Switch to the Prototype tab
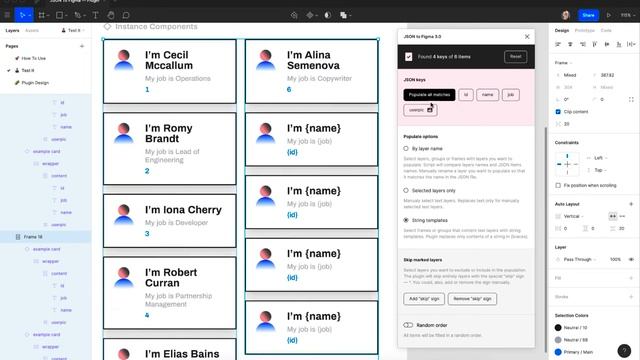This screenshot has height=360, width=640. (584, 31)
